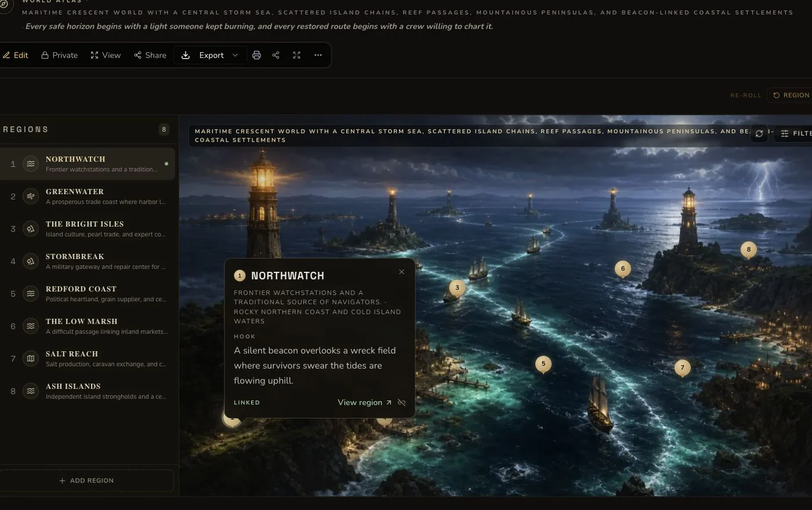Click the Redford Coast waves icon

31,294
